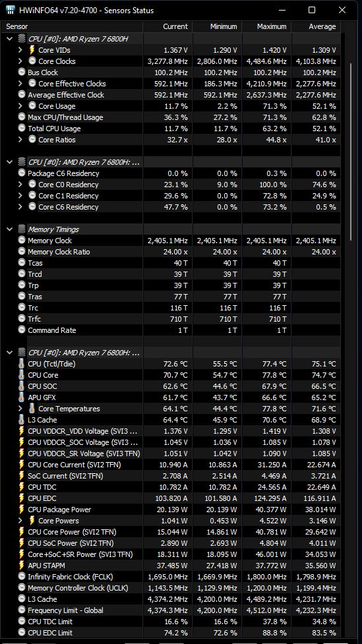Click Command Rate clock icon

click(22, 330)
